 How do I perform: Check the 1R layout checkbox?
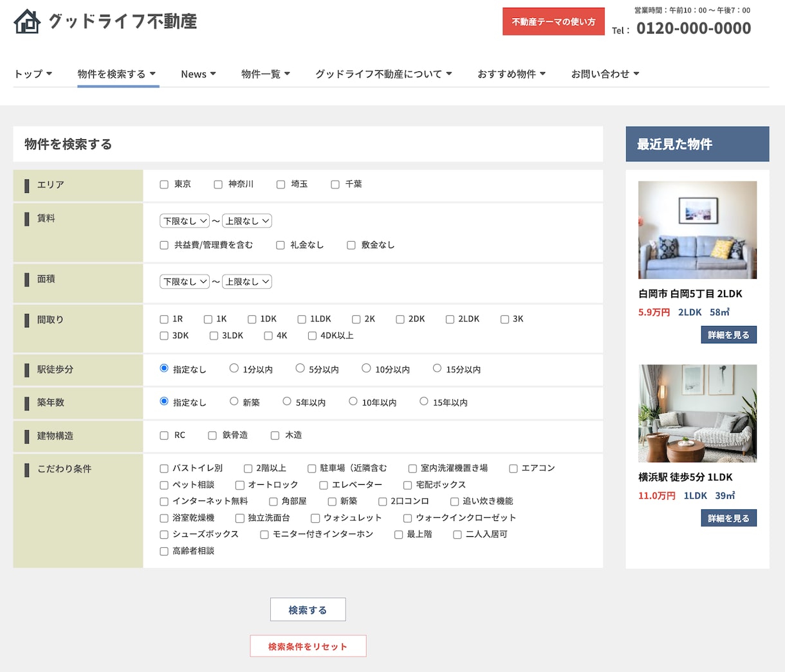click(x=164, y=319)
